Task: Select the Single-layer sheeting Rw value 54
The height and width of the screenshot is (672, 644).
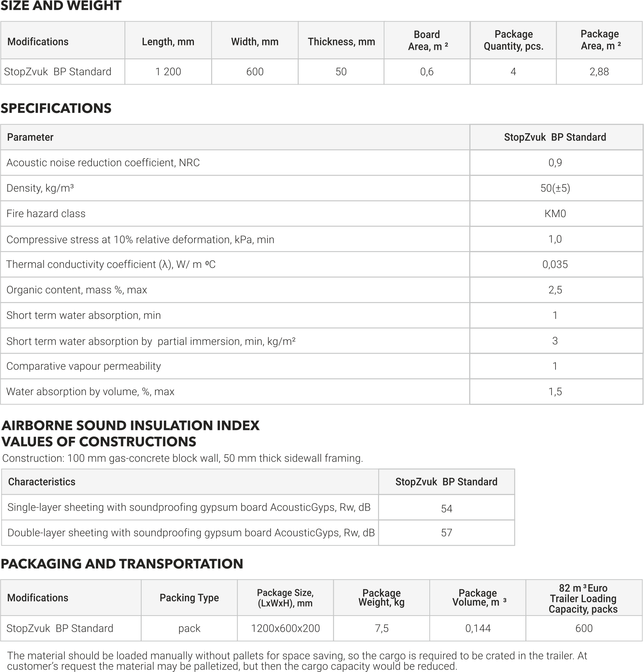Action: coord(446,508)
